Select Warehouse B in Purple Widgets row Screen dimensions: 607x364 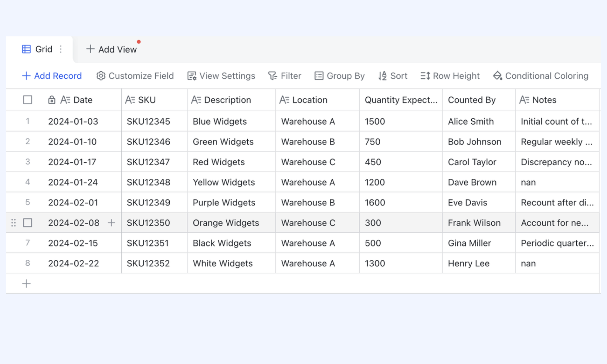pyautogui.click(x=317, y=203)
